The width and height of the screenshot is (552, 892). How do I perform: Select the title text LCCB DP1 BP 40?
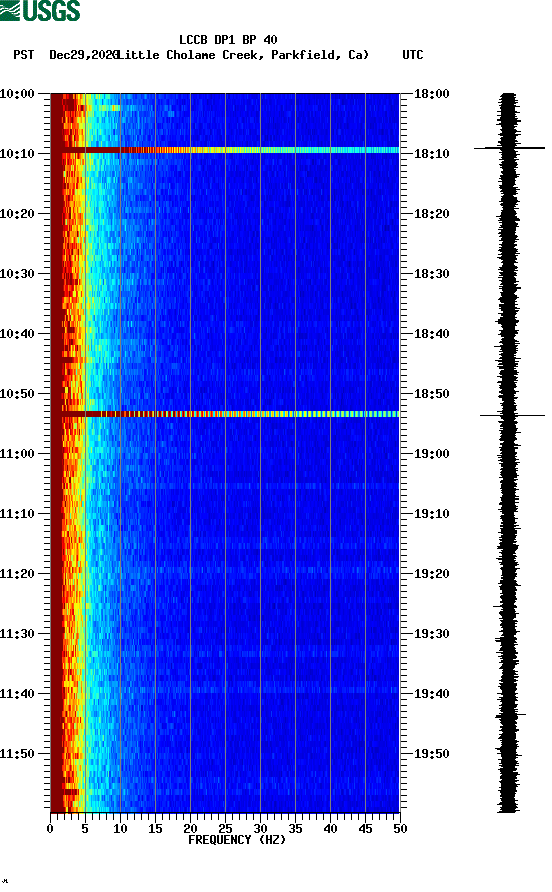(228, 40)
